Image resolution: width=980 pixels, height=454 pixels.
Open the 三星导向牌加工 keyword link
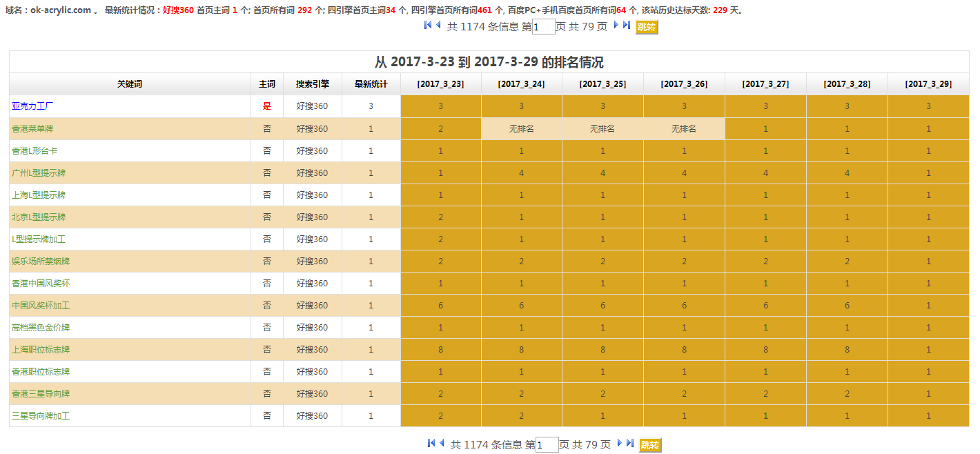pos(41,416)
